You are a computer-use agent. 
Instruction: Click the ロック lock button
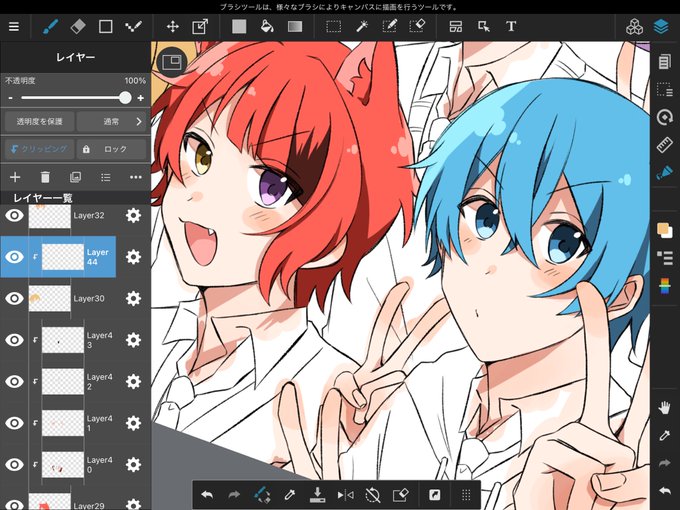point(112,149)
